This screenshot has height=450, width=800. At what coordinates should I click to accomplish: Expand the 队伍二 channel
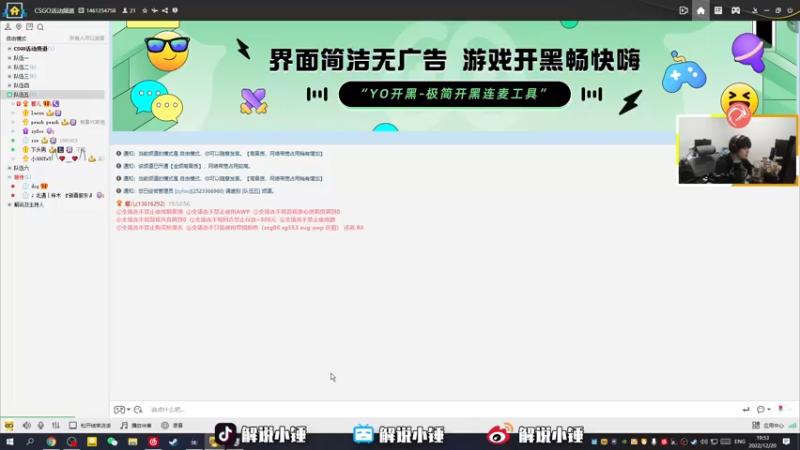(x=9, y=67)
